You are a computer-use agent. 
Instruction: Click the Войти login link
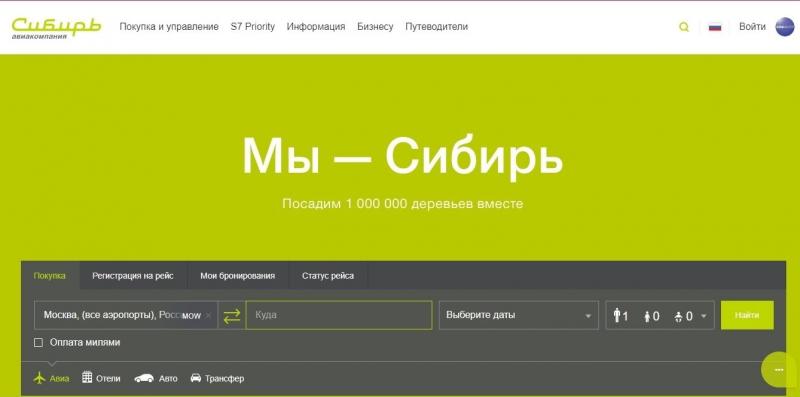[x=752, y=27]
